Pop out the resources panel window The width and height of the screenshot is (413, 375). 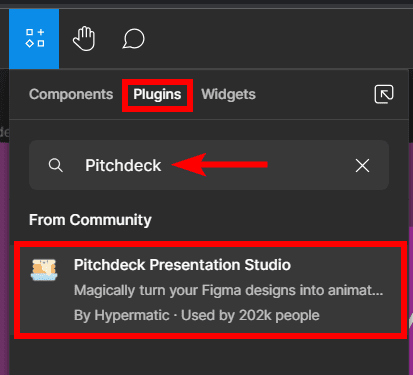pos(384,94)
